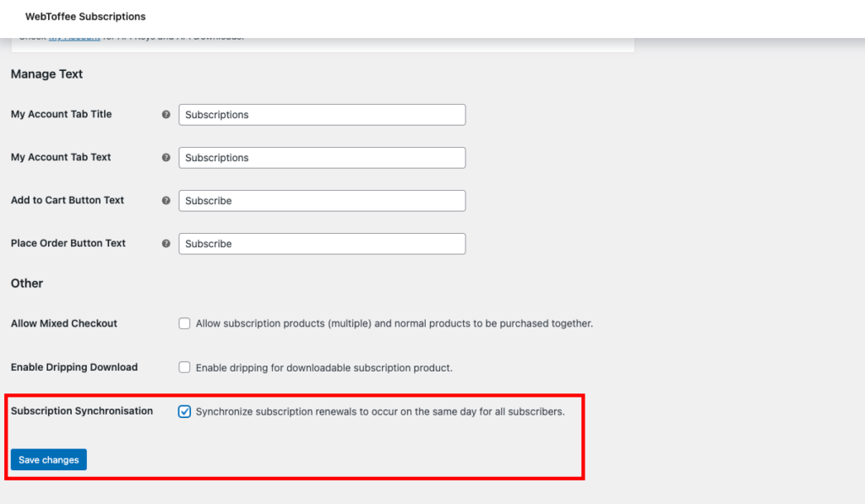Click help icon beside Place Order Button Text
The width and height of the screenshot is (865, 504).
166,244
